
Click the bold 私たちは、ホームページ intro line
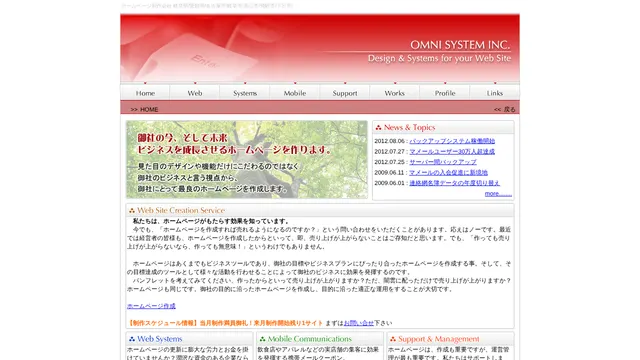[211, 221]
